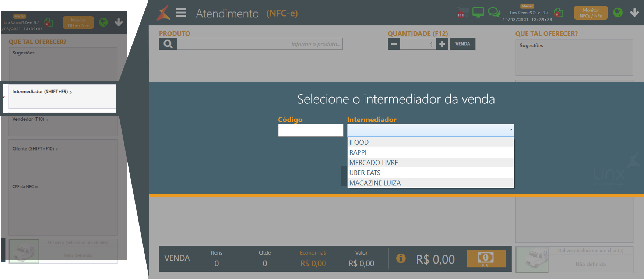The width and height of the screenshot is (644, 279).
Task: Click the notification icon in the left zoomed panel
Action: [49, 22]
